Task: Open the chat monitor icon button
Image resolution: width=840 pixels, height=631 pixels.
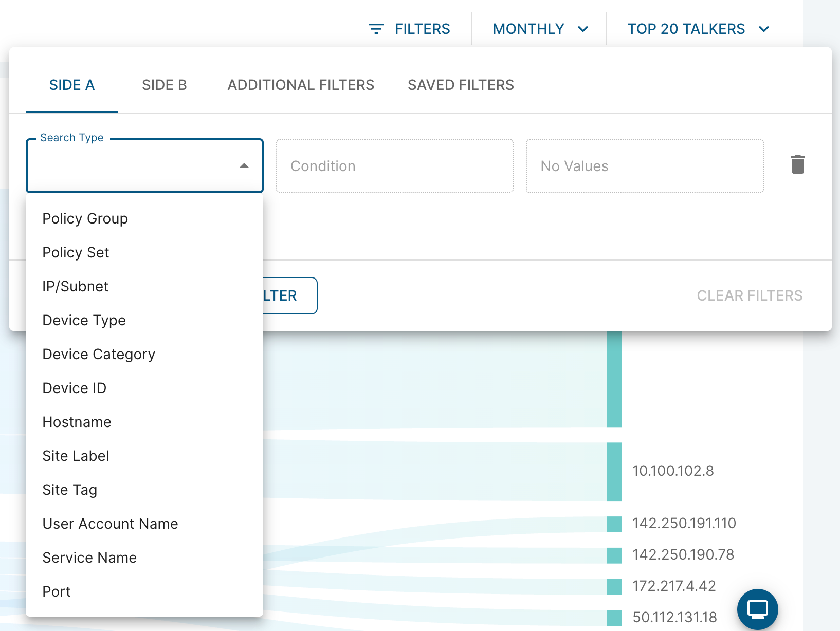Action: click(757, 609)
